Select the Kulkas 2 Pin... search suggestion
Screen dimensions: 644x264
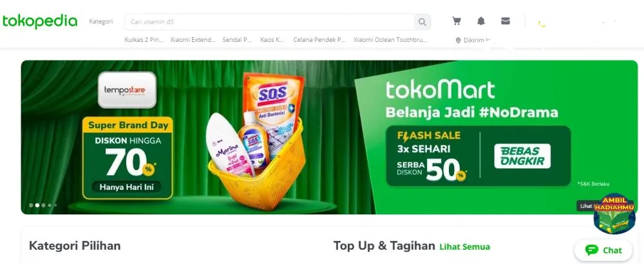pyautogui.click(x=144, y=40)
